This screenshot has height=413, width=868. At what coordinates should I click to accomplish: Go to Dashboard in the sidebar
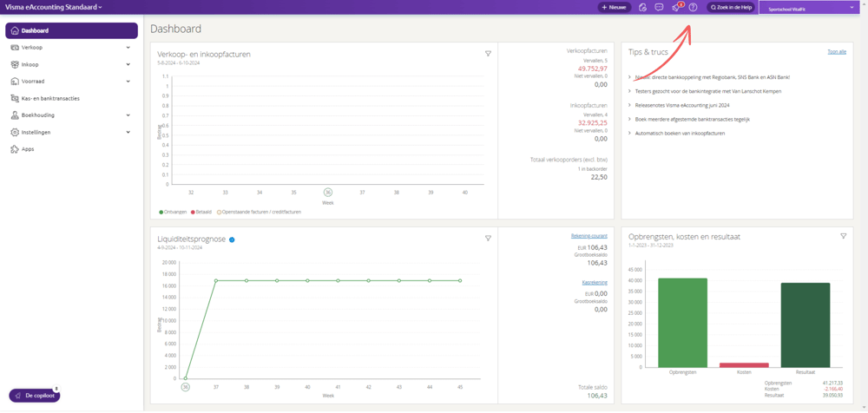pos(71,30)
